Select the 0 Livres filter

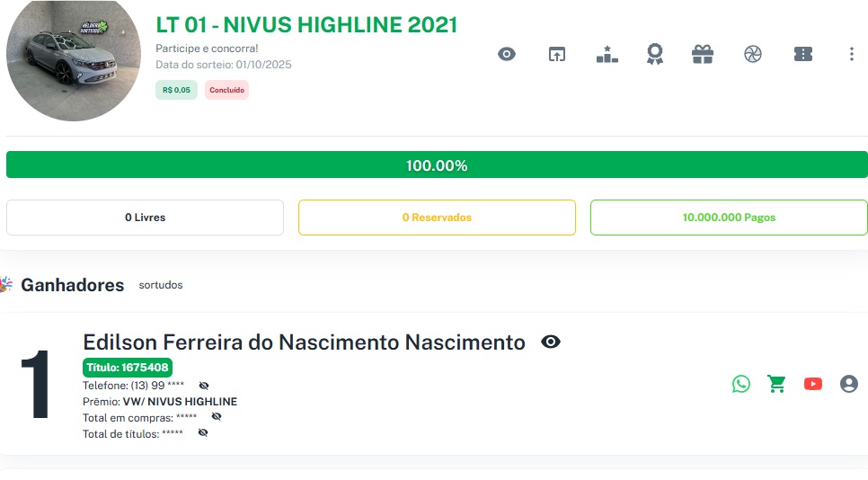click(145, 218)
